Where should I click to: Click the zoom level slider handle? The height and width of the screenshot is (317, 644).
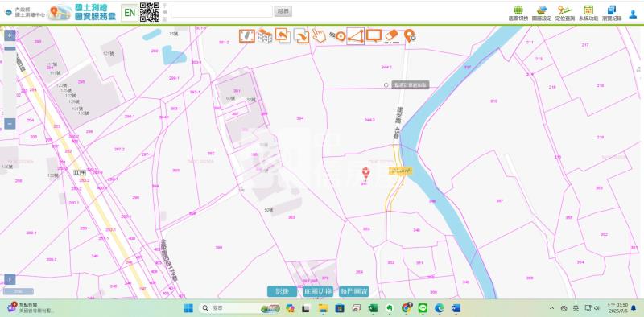tap(10, 48)
